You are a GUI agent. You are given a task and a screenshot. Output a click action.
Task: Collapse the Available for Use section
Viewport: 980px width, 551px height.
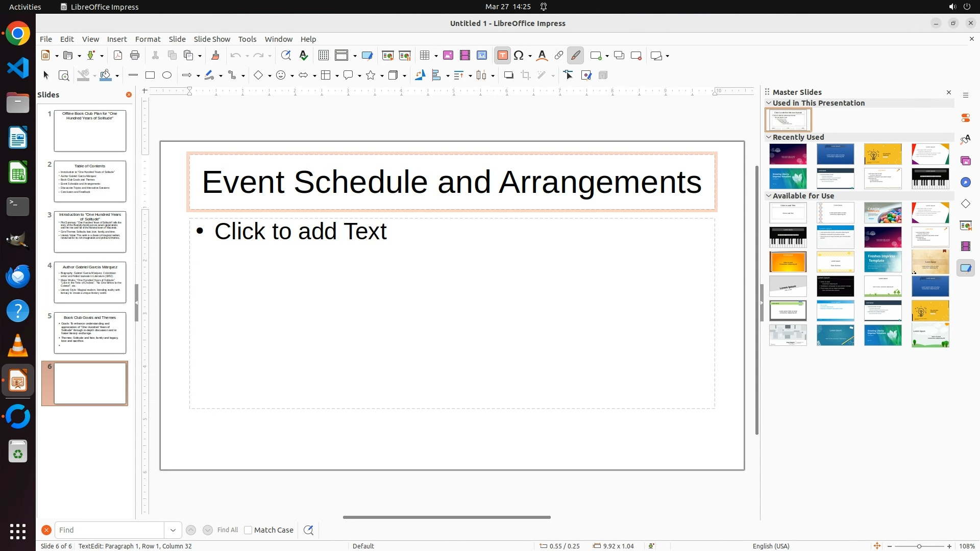(769, 196)
